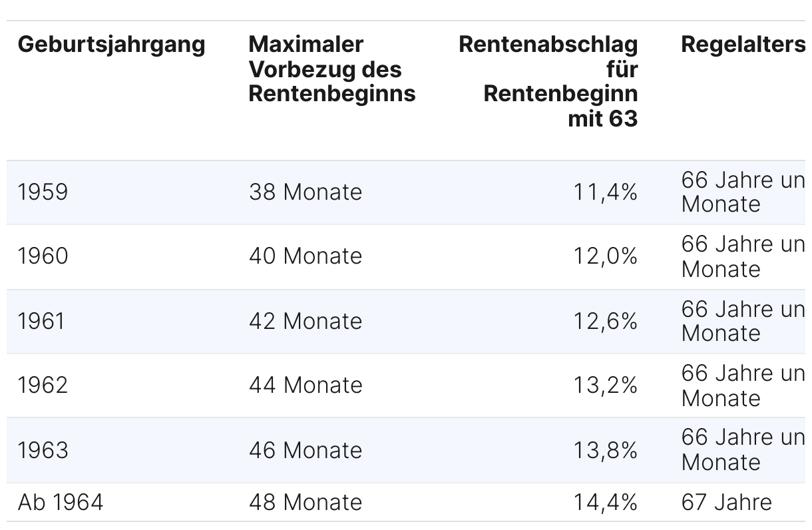Image resolution: width=812 pixels, height=530 pixels.
Task: Click the Maximaler Vorbezug des Rentenbeginns header
Action: 331,69
